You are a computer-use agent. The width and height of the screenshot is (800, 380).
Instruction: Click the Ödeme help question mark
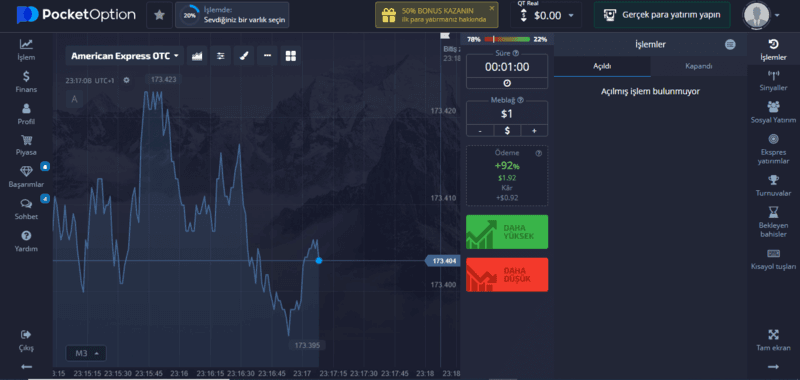(538, 153)
